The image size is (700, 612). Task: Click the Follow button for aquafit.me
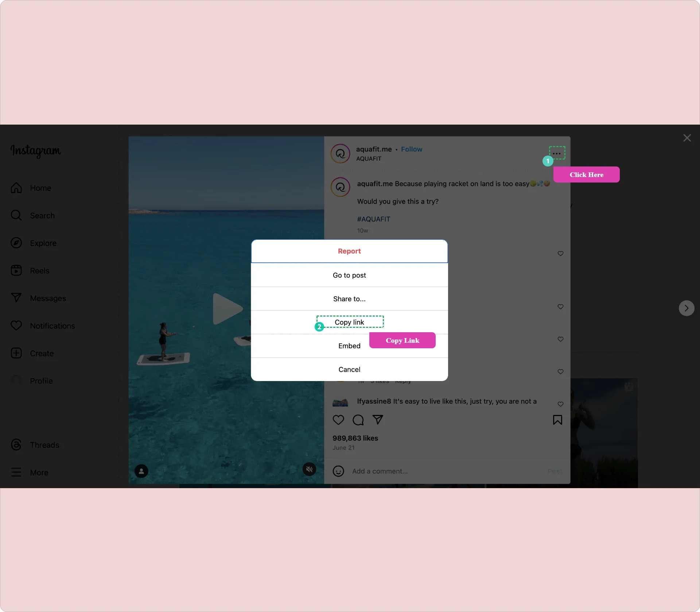pos(412,149)
